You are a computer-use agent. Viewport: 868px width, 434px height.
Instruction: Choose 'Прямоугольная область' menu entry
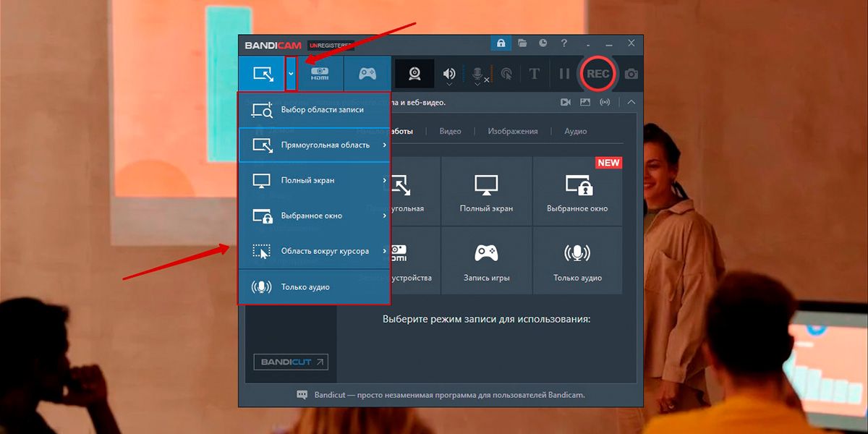pyautogui.click(x=314, y=145)
